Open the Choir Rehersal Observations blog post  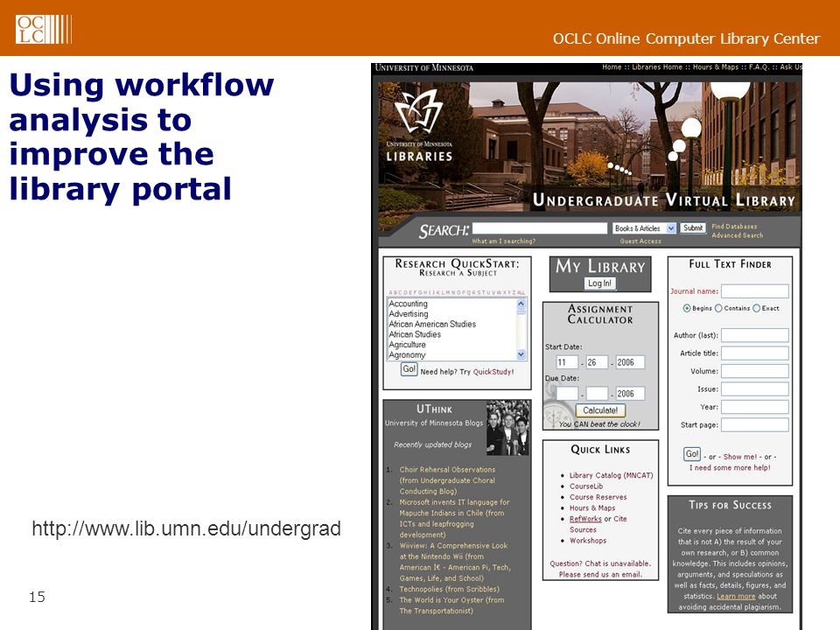tap(447, 480)
